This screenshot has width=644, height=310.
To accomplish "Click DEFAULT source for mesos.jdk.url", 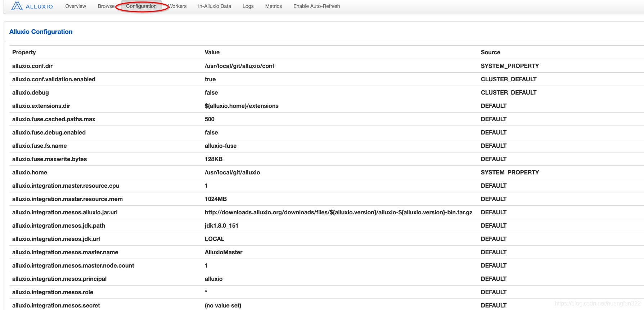I will coord(494,239).
